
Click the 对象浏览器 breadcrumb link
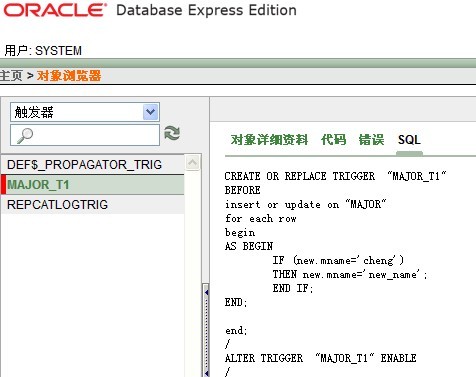69,76
